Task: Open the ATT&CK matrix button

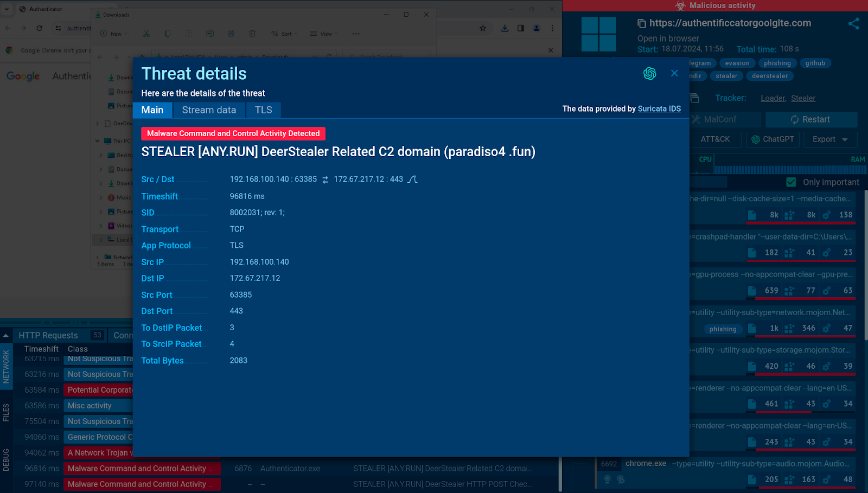Action: point(715,139)
